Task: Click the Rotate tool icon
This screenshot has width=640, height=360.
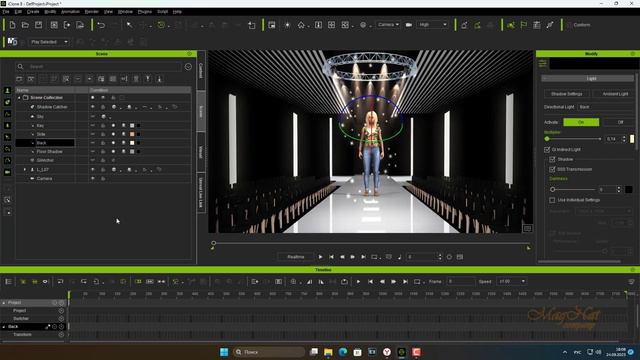Action: click(162, 25)
